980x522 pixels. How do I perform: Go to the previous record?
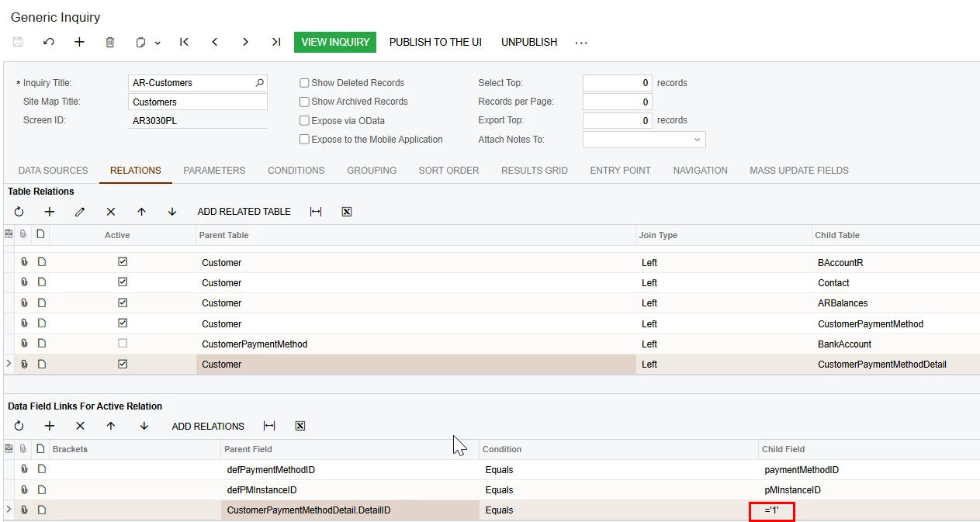click(215, 42)
